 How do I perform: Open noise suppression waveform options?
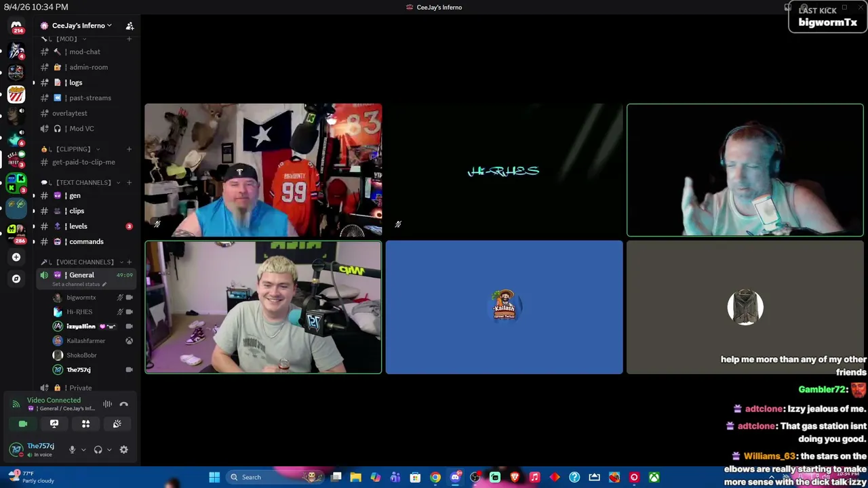click(x=107, y=404)
